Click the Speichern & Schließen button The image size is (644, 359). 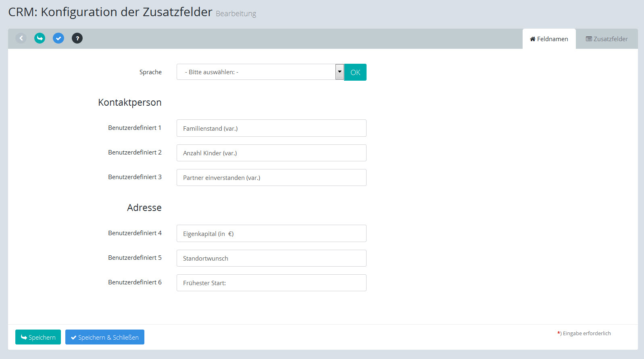click(105, 337)
